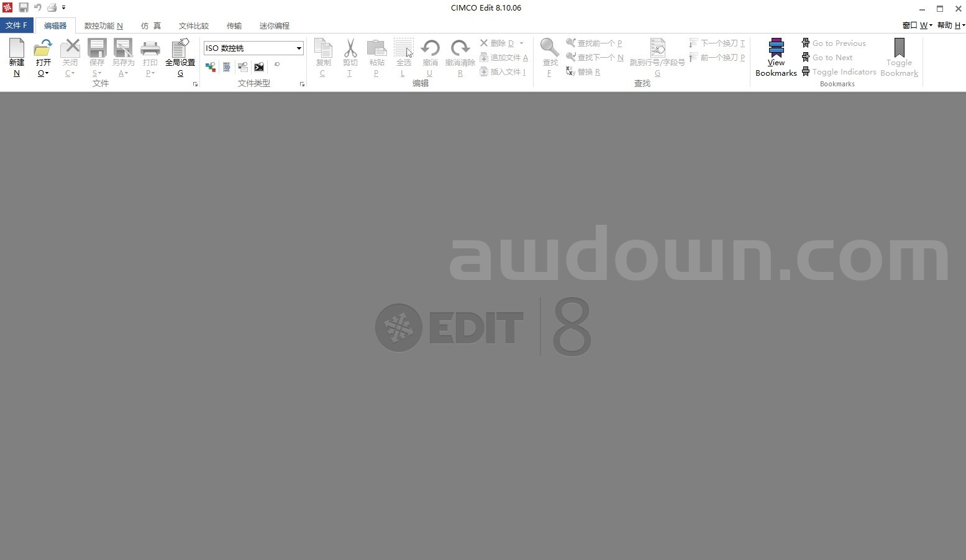Click the 查找 magnifier search icon
Viewport: 966px width, 560px height.
point(550,48)
